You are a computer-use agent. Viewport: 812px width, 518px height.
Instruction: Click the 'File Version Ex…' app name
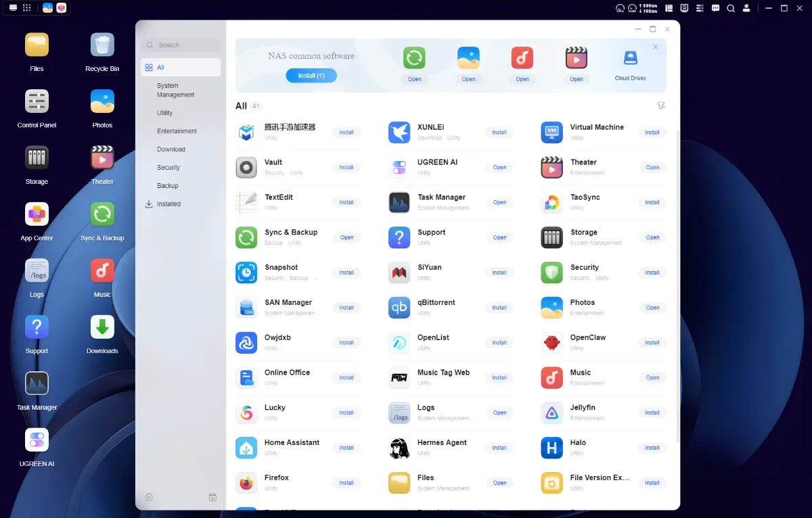[x=600, y=477]
